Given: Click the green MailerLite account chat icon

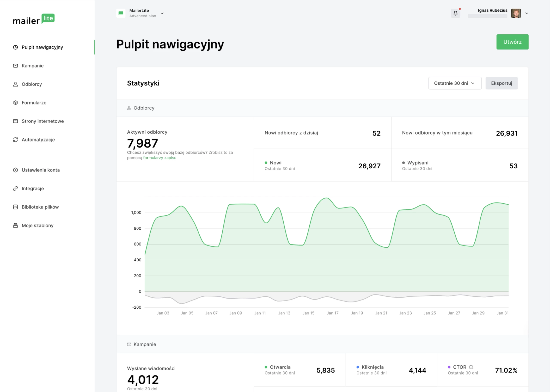Looking at the screenshot, I should 121,13.
